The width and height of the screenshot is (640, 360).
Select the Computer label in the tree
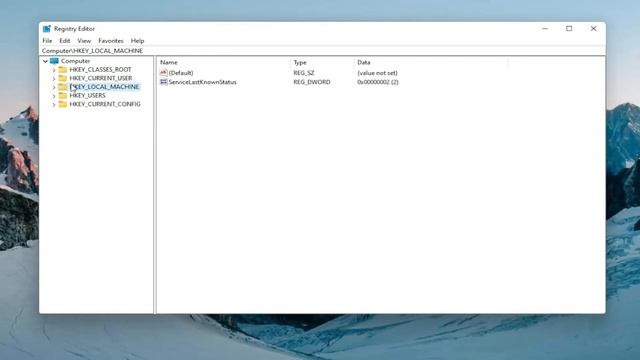(x=76, y=61)
